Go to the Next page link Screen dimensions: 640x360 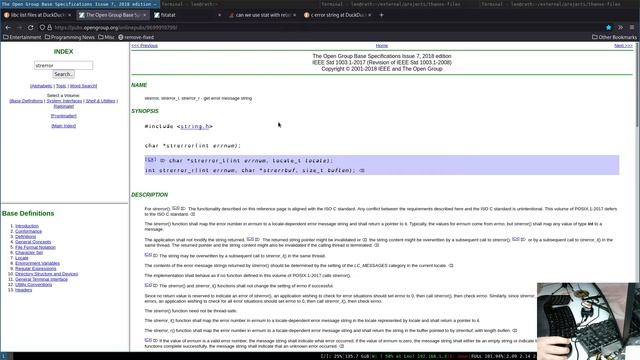623,46
